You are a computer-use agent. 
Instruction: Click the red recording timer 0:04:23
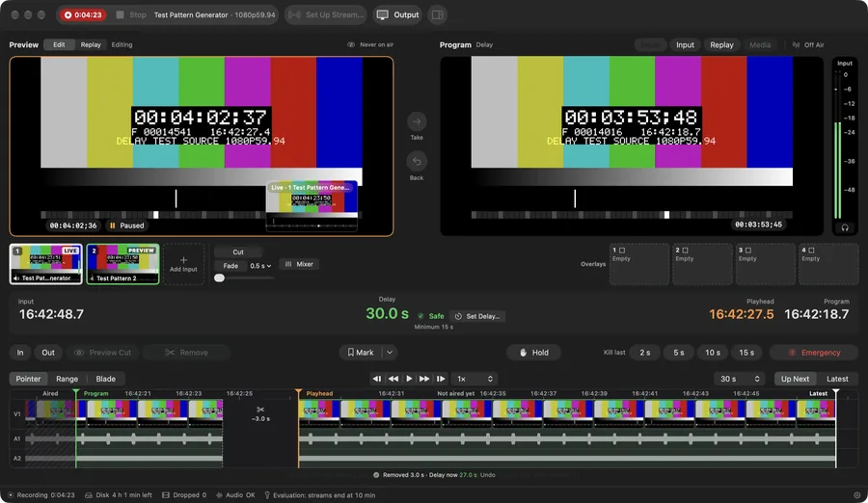point(83,15)
